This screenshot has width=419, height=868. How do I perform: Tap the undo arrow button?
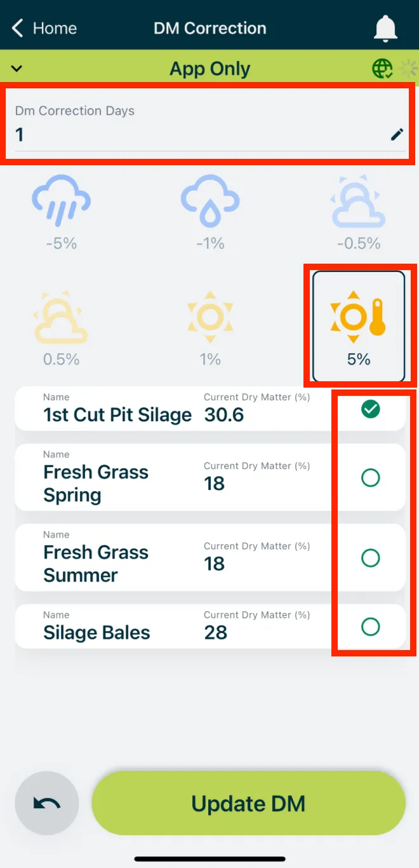click(46, 803)
